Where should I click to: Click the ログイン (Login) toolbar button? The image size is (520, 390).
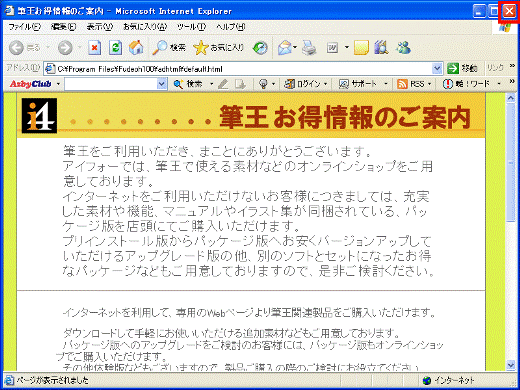(x=302, y=84)
